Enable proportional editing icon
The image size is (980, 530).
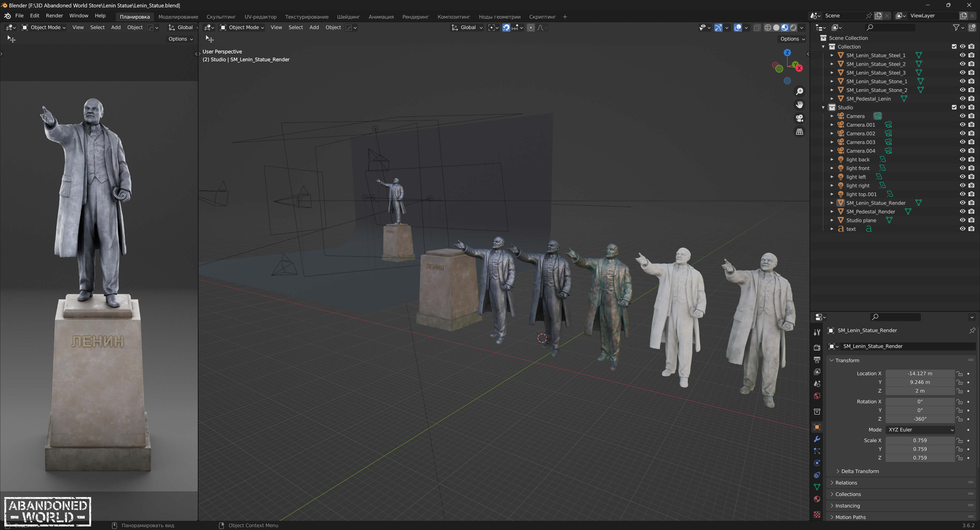531,27
